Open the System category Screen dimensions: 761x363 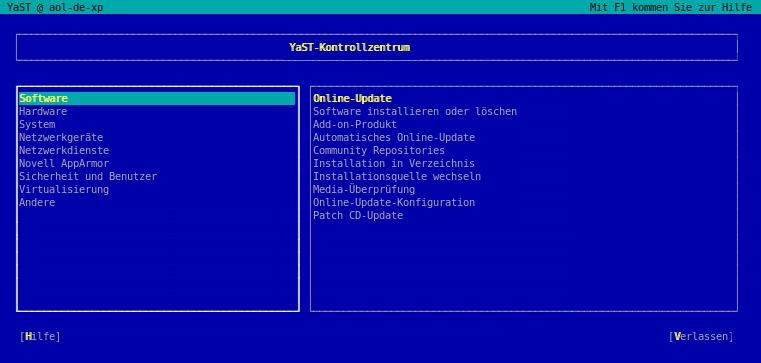(x=37, y=124)
